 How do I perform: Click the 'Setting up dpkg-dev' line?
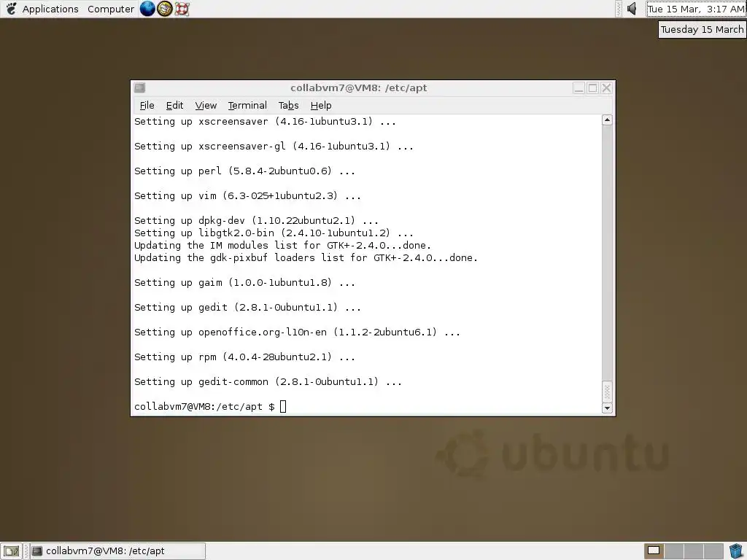pos(256,220)
